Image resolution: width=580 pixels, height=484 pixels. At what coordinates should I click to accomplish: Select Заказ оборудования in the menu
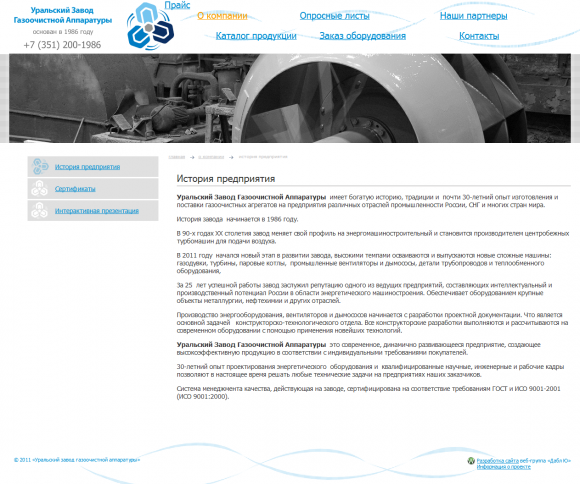(x=362, y=36)
